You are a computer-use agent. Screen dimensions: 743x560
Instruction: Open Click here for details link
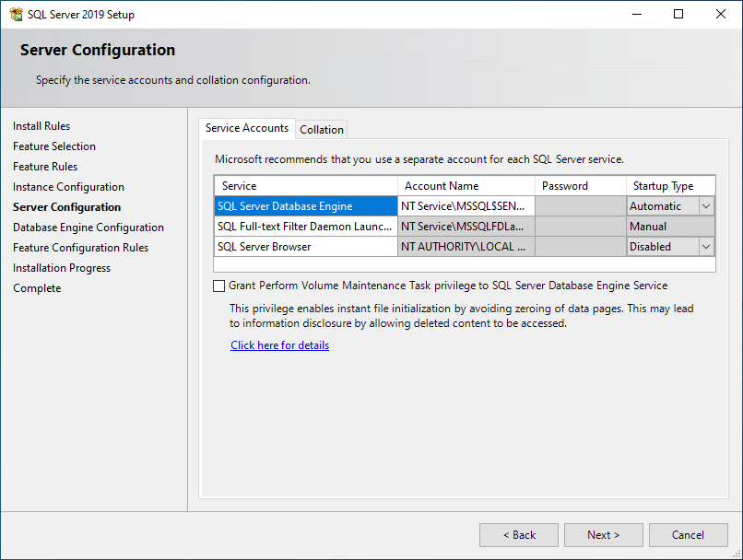pyautogui.click(x=279, y=344)
